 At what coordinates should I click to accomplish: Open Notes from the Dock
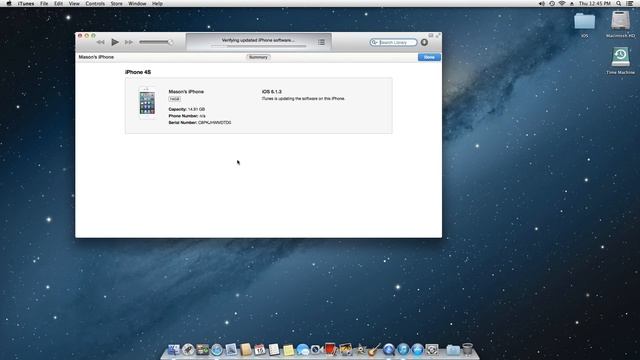[x=288, y=349]
